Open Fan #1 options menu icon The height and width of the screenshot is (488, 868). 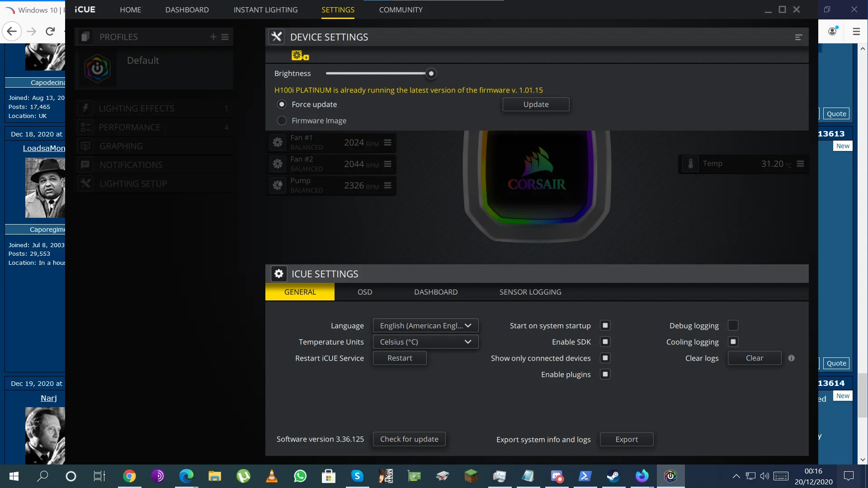[x=387, y=142]
